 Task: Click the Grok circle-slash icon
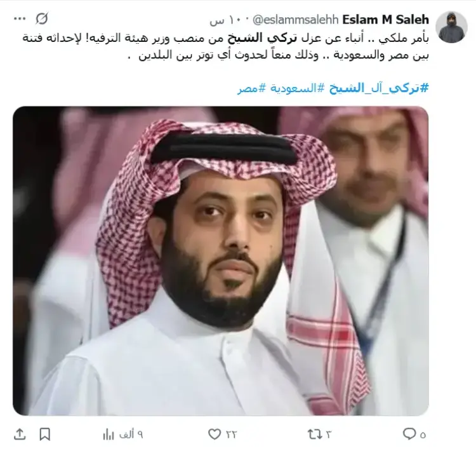pos(42,19)
